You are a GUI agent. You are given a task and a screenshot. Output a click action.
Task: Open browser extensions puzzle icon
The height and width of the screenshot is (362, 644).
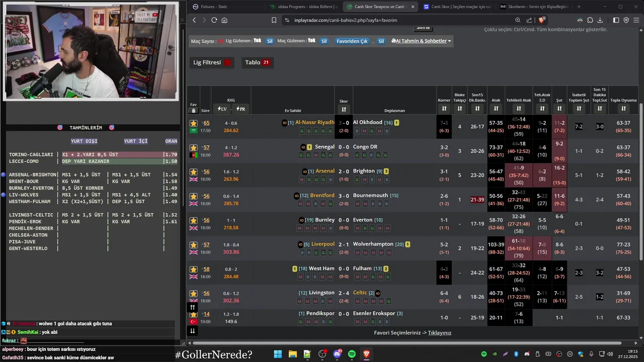[x=590, y=20]
